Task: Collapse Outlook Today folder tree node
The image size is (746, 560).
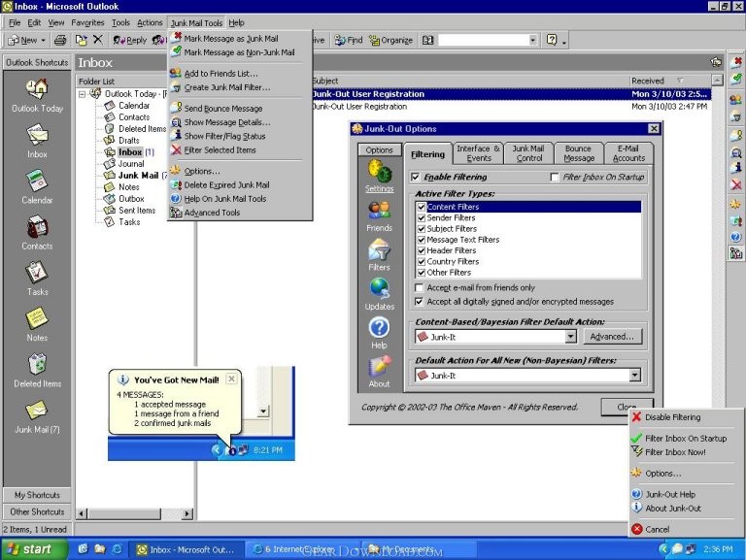Action: [x=83, y=94]
